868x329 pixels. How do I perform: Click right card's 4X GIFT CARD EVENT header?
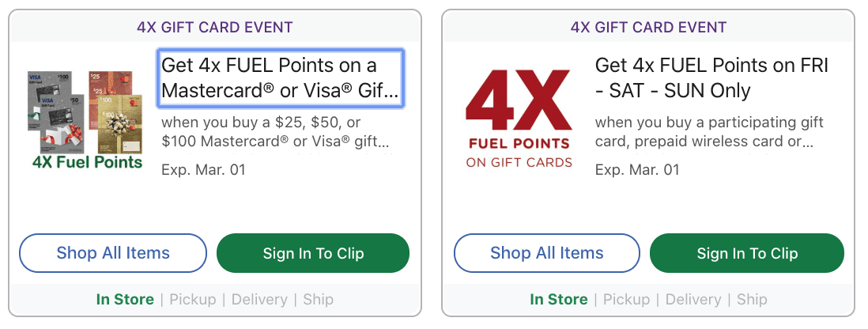[x=648, y=27]
